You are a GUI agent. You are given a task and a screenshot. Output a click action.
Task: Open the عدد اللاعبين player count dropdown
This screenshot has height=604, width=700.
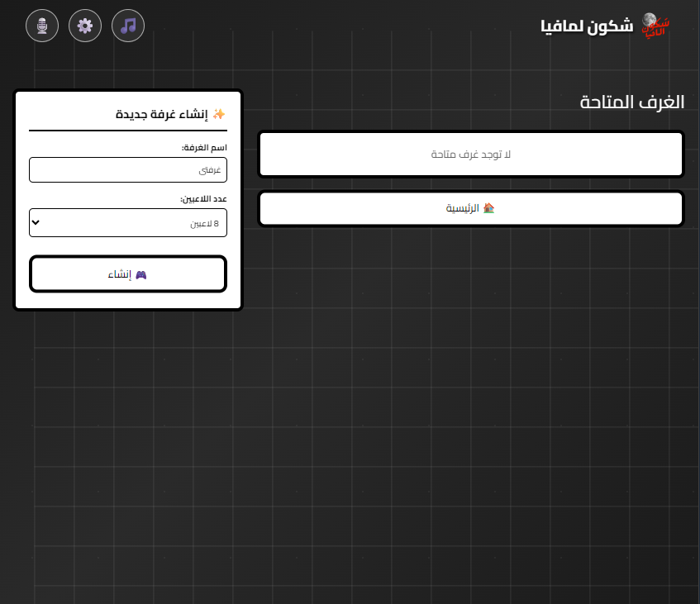tap(128, 222)
